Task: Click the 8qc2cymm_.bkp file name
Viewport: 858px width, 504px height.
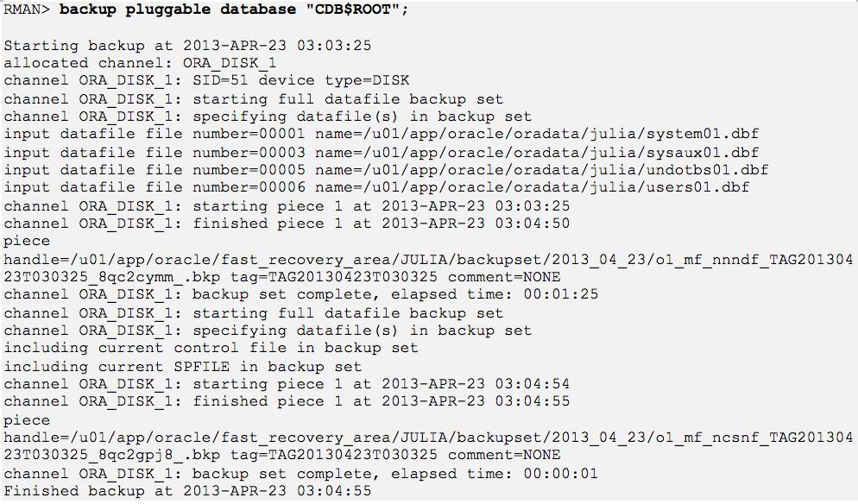Action: coord(160,277)
